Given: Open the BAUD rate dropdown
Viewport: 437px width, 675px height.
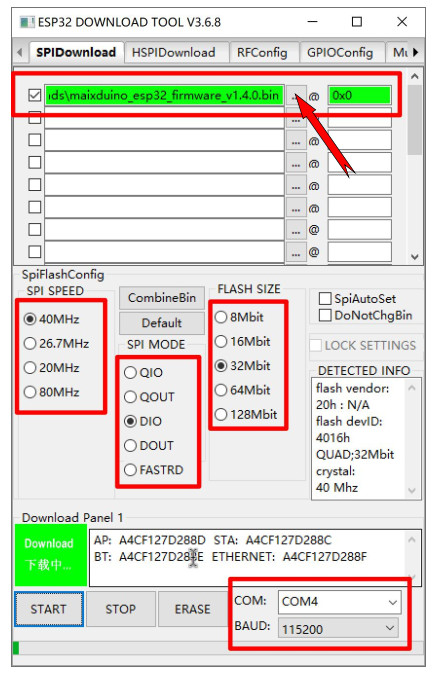Looking at the screenshot, I should 338,629.
